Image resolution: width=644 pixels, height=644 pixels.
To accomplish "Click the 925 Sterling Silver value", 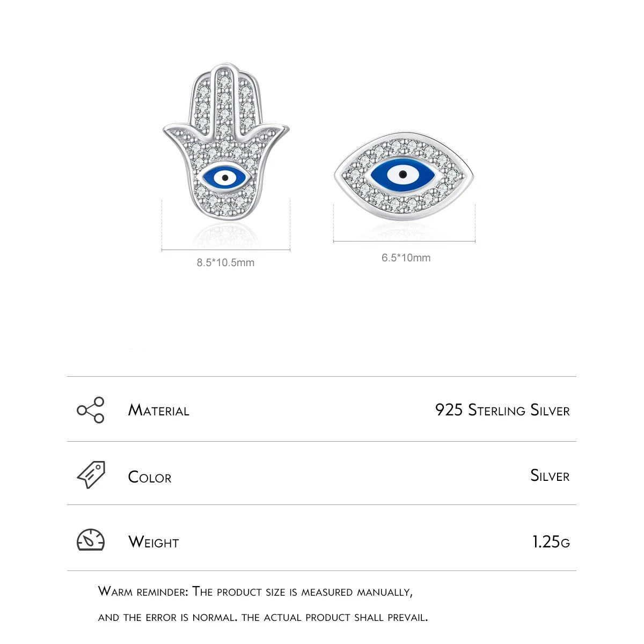I will (x=502, y=410).
